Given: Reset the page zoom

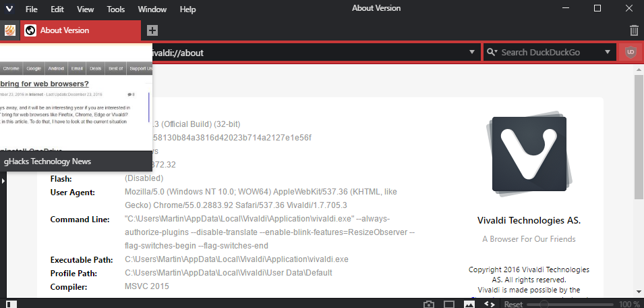Looking at the screenshot, I should [513, 305].
